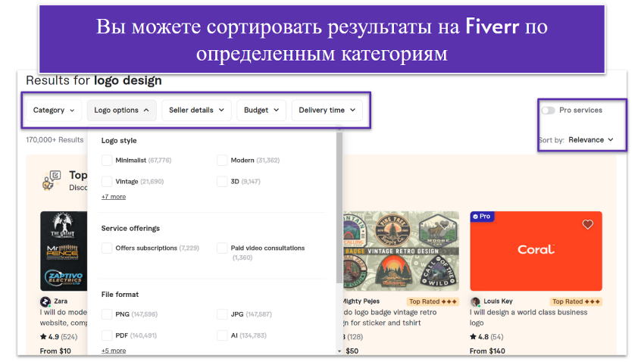This screenshot has height=362, width=644.
Task: Open the Category filter dropdown
Action: [x=54, y=110]
